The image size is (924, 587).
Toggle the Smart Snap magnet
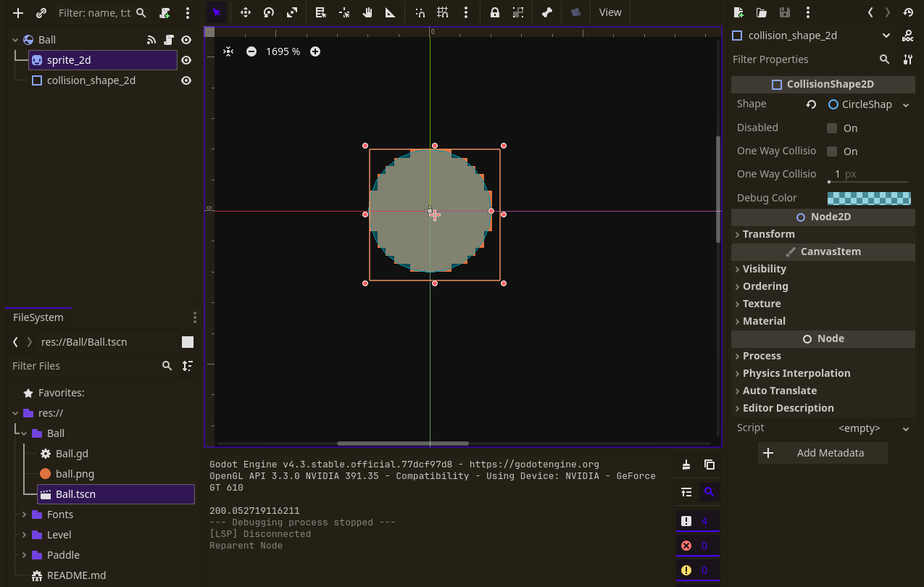tap(420, 12)
